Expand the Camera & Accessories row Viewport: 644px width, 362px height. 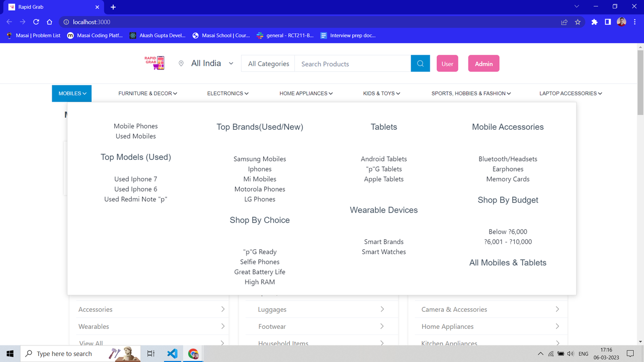[x=491, y=309]
